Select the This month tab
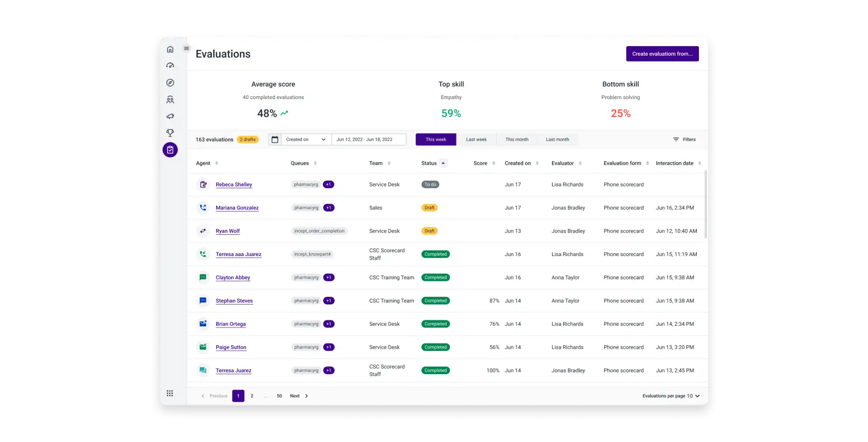Viewport: 868px width, 442px height. coord(517,139)
